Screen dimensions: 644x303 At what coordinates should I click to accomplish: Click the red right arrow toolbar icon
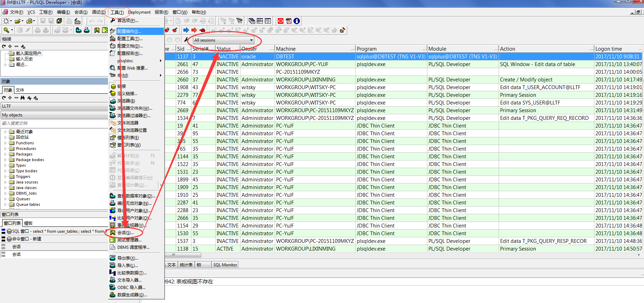(x=194, y=30)
